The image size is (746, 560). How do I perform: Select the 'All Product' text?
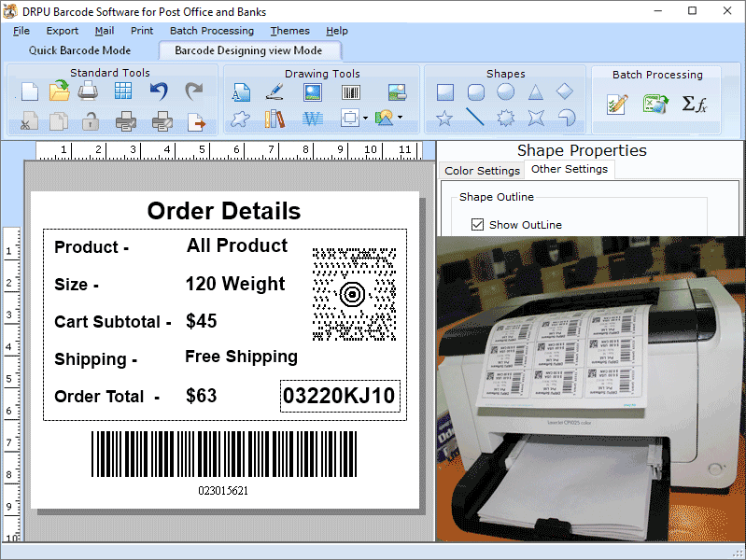click(237, 245)
